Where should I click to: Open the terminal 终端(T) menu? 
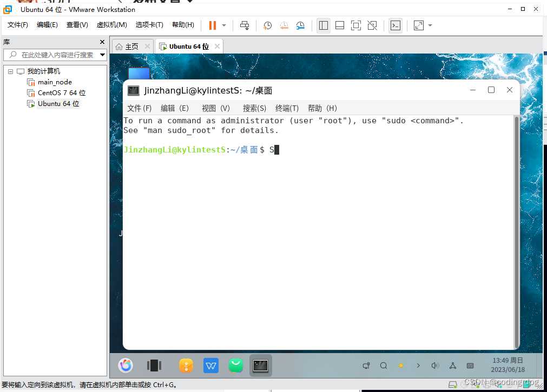(x=287, y=108)
